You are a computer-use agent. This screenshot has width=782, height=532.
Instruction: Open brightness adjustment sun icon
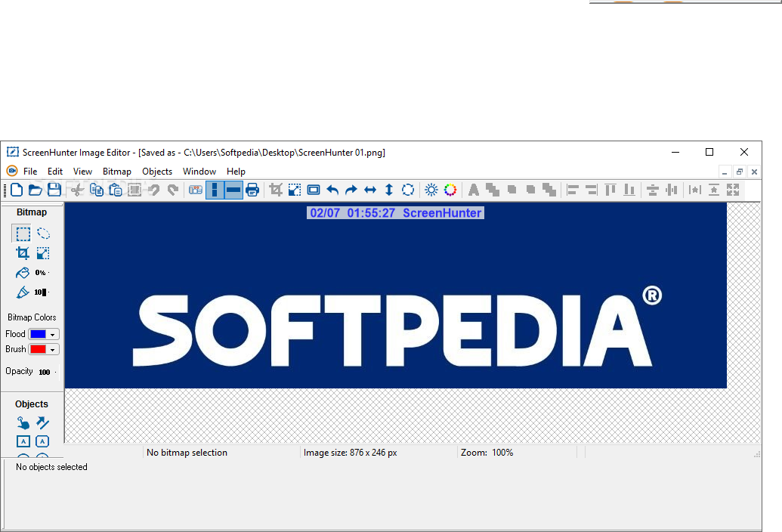pos(431,190)
